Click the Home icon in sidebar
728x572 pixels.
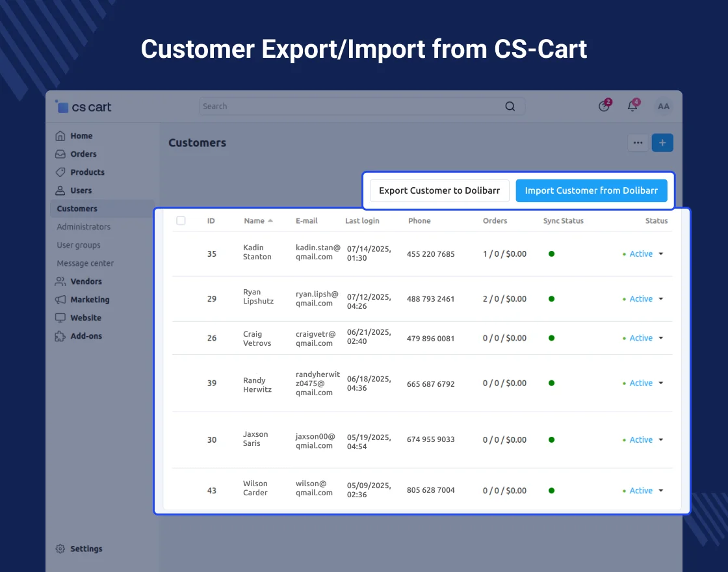point(60,136)
